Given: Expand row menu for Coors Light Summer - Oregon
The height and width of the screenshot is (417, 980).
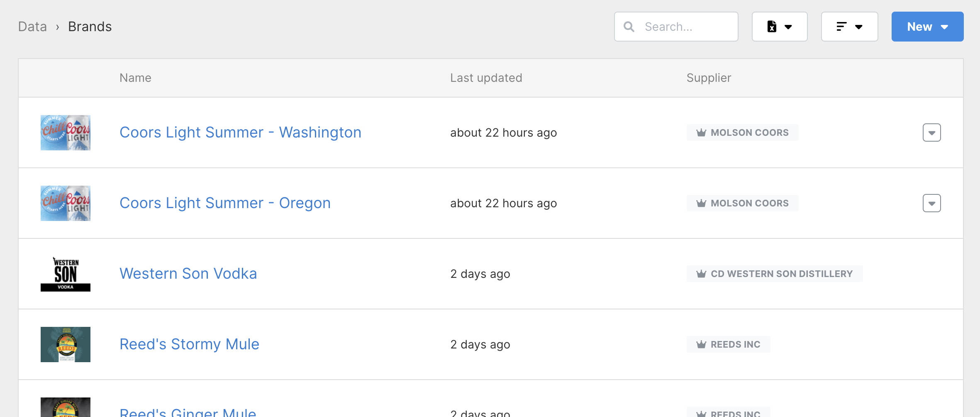Looking at the screenshot, I should click(x=931, y=203).
